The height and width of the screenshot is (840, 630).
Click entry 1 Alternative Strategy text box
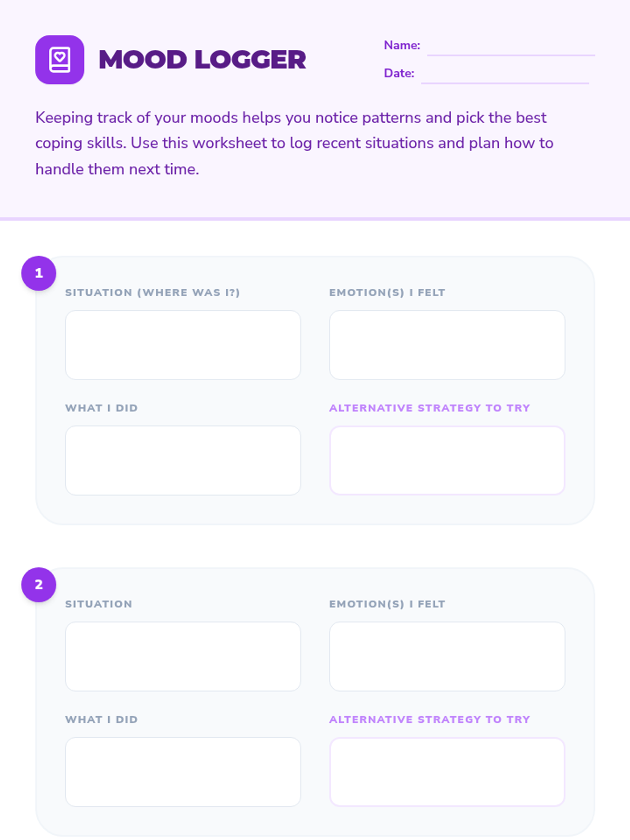(x=447, y=460)
